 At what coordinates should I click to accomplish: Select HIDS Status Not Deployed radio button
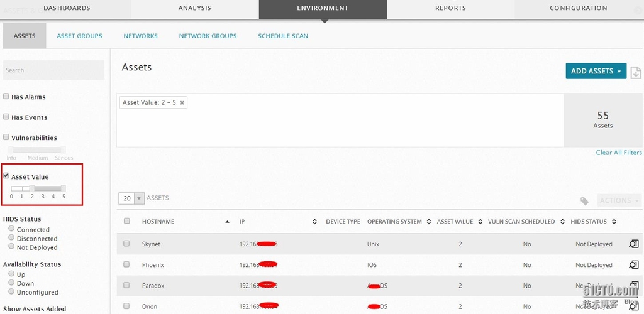[11, 247]
